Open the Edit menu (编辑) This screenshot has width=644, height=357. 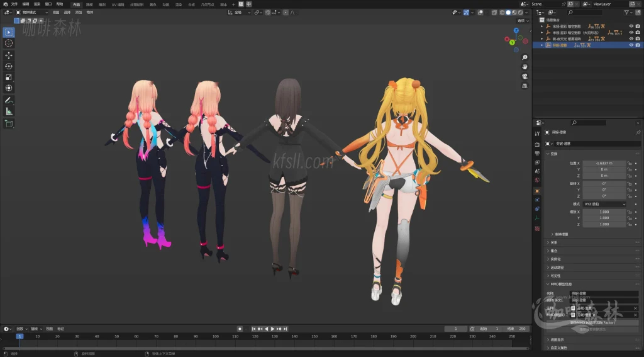(25, 4)
